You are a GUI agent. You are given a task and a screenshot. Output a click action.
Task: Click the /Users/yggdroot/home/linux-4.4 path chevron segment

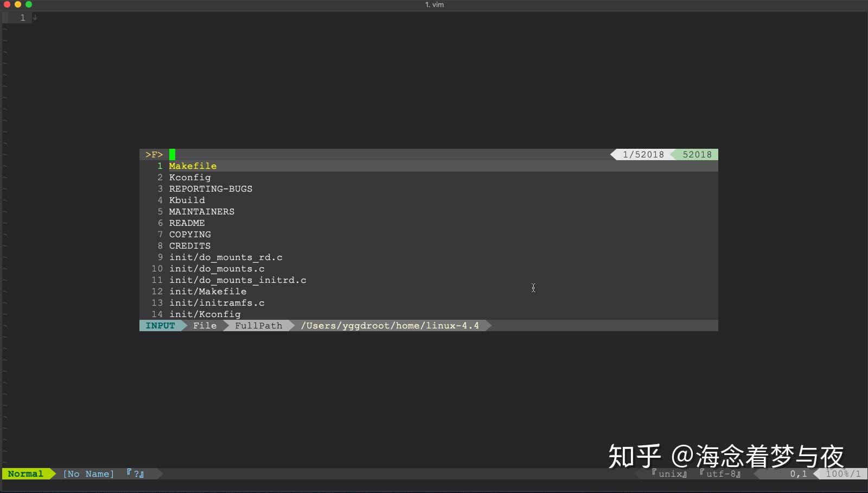(391, 325)
